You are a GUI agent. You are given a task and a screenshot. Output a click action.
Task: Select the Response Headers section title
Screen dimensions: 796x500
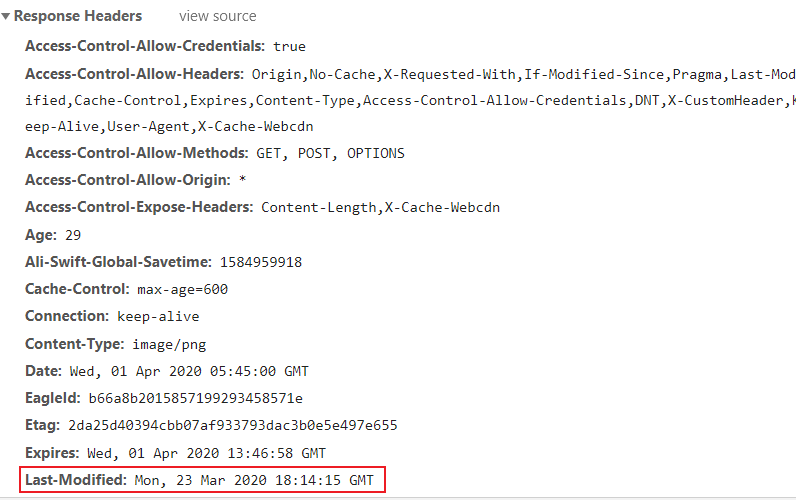point(78,16)
